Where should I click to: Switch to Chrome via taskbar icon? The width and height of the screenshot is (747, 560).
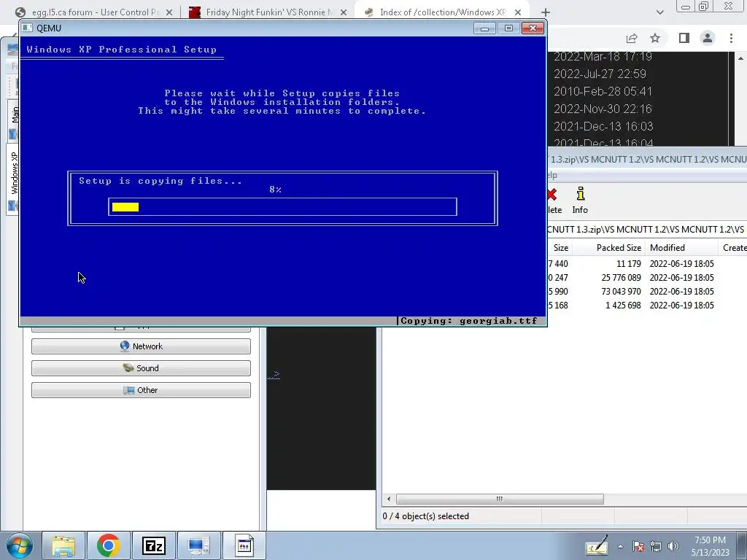108,545
